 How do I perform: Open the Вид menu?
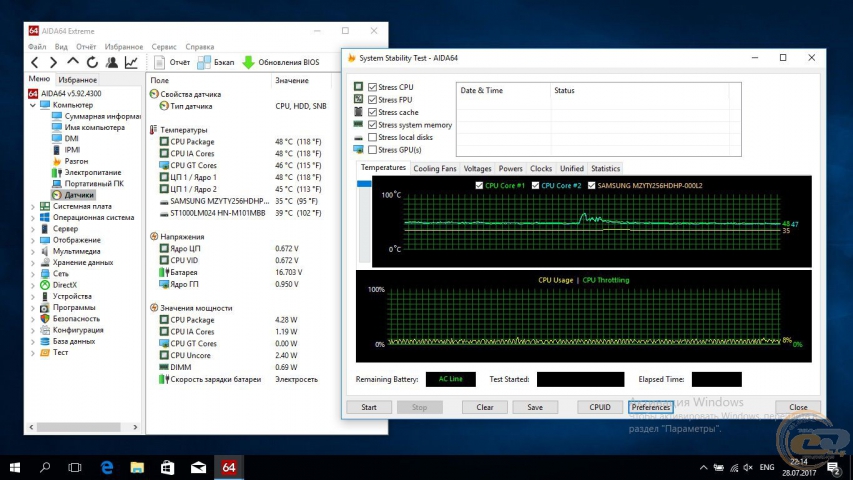coord(61,47)
